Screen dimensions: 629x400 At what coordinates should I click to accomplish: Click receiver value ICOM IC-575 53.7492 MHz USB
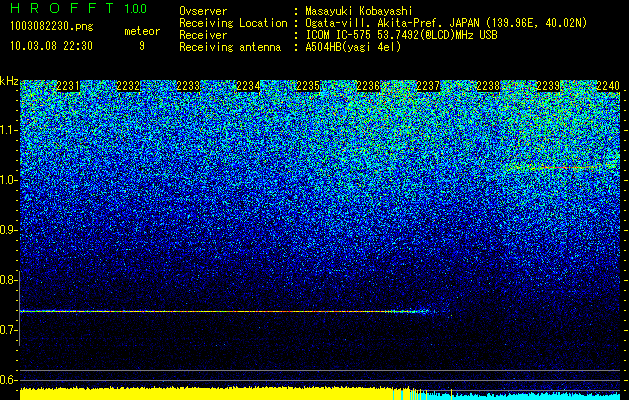point(401,35)
